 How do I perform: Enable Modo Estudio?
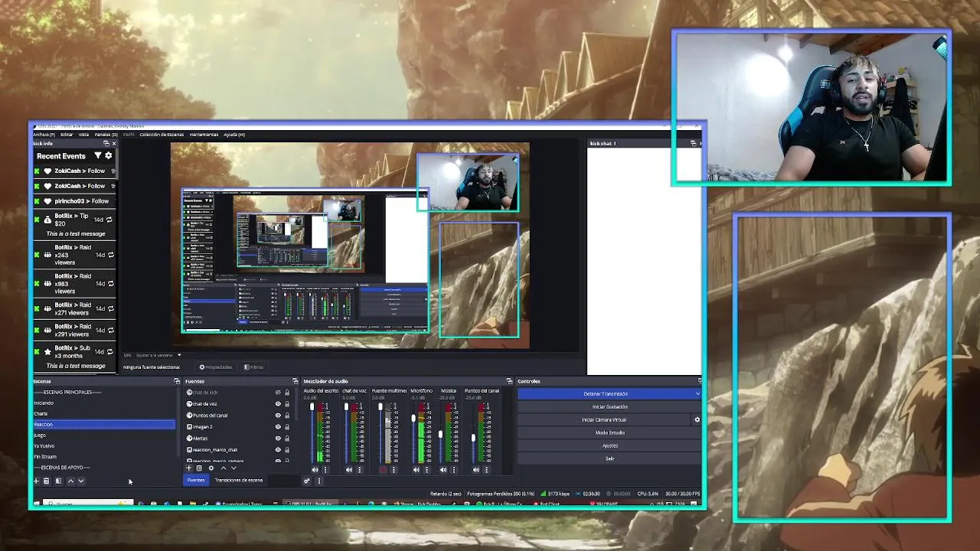click(x=609, y=433)
